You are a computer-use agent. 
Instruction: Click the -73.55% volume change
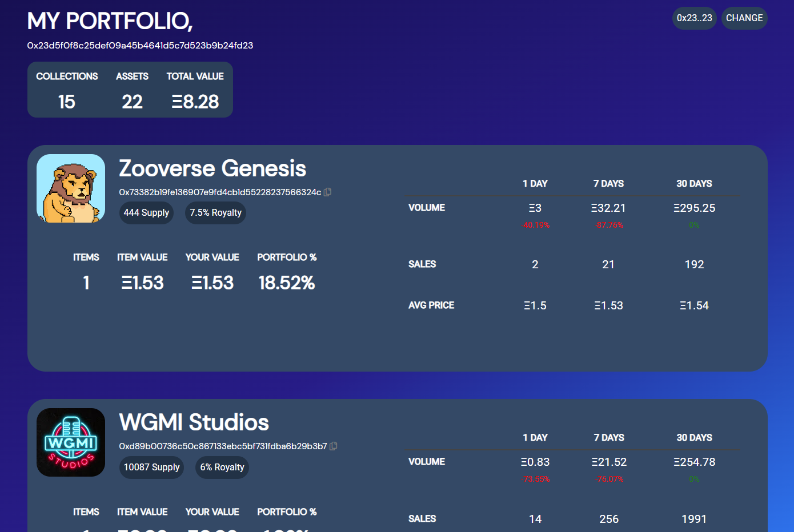coord(535,479)
